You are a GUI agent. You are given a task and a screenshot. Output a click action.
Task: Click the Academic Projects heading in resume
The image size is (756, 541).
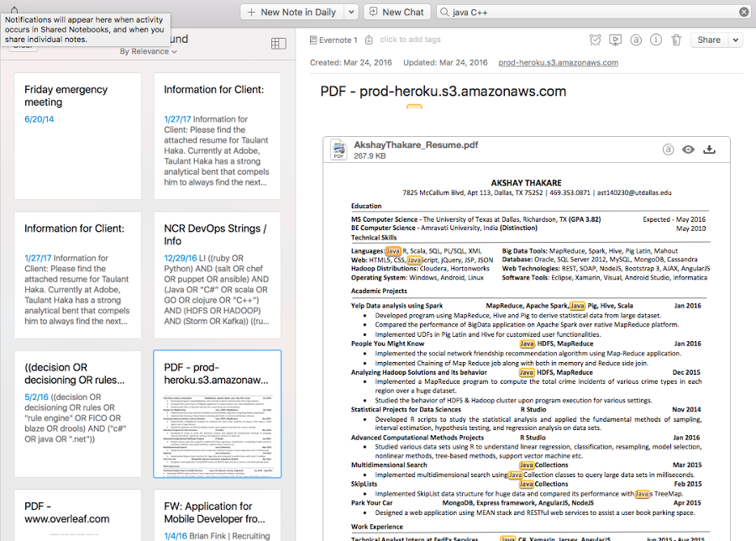click(x=379, y=291)
